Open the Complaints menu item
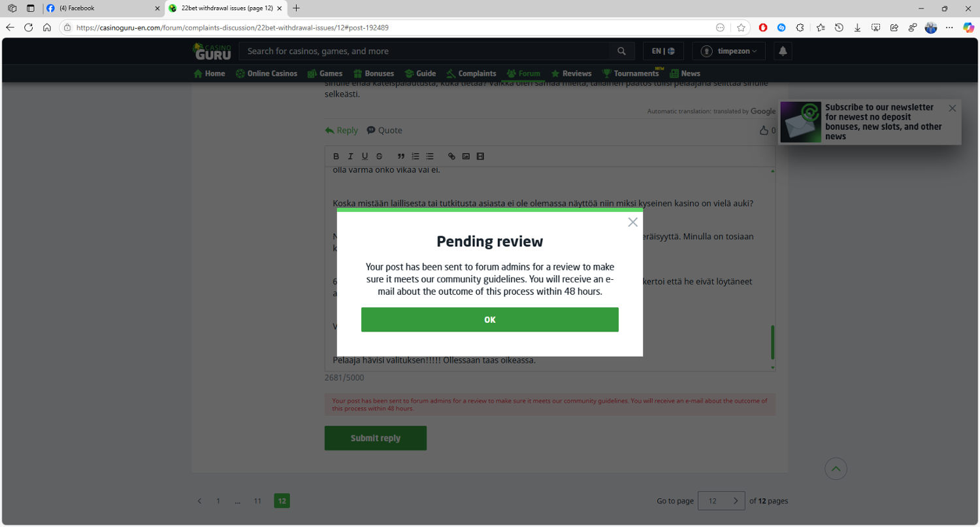The image size is (980, 527). 471,73
